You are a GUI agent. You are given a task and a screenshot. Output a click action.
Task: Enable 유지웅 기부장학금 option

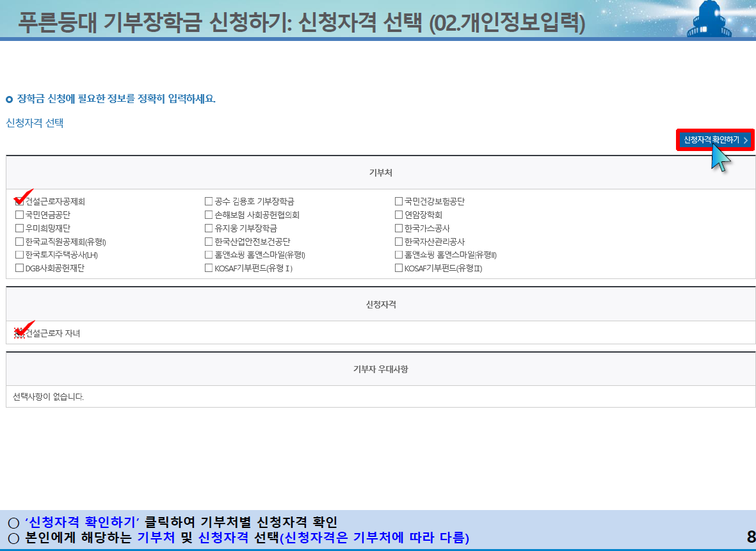point(208,227)
